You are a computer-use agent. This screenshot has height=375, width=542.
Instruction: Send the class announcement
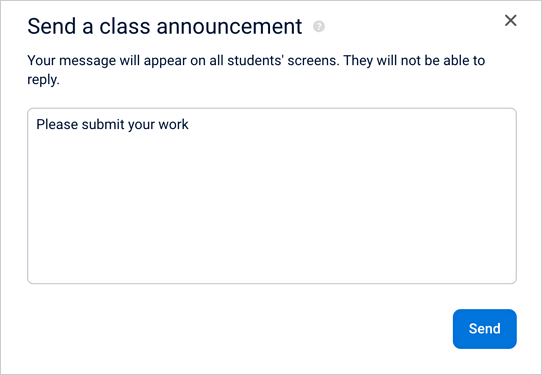(485, 329)
